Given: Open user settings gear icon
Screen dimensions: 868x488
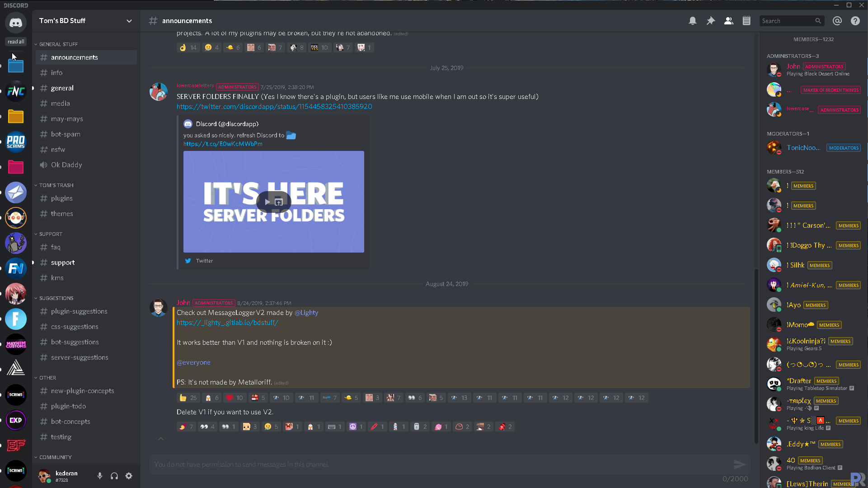Looking at the screenshot, I should pos(129,476).
